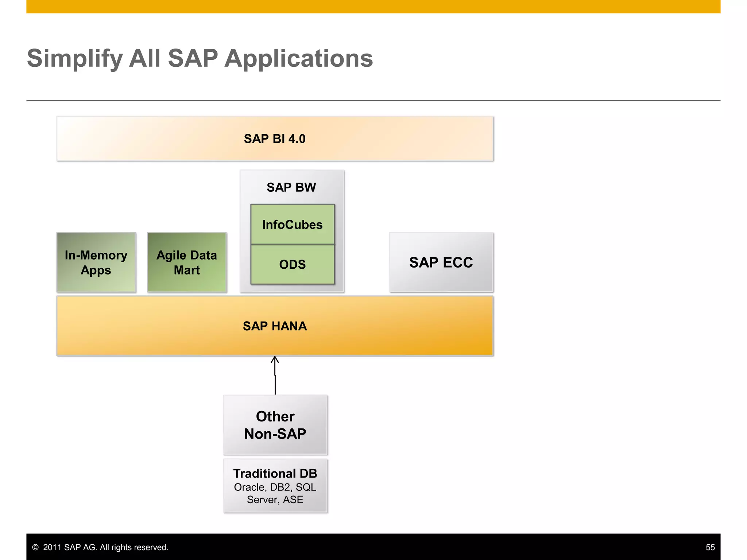Click the yellow header bar

(x=373, y=7)
